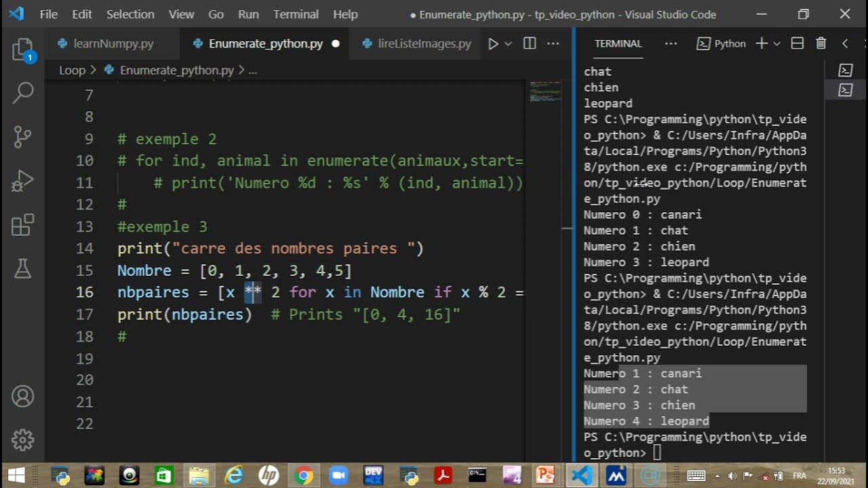Open the Accounts menu icon
Image resolution: width=868 pixels, height=488 pixels.
point(22,396)
